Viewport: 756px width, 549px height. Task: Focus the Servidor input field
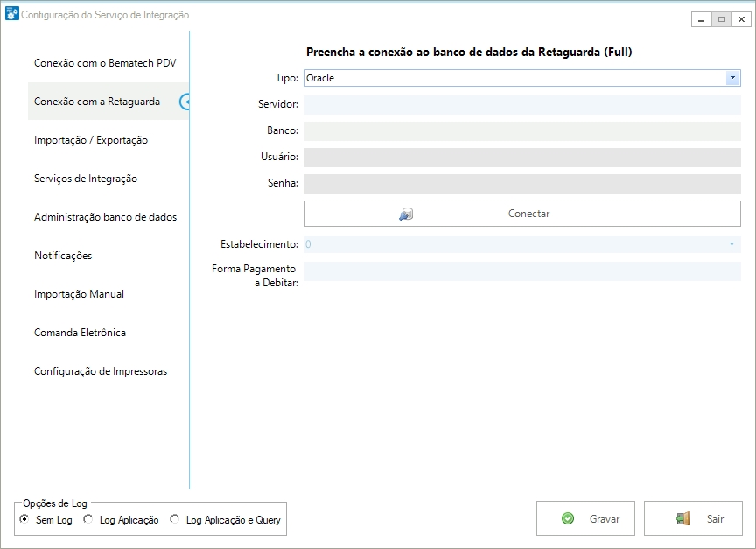522,105
